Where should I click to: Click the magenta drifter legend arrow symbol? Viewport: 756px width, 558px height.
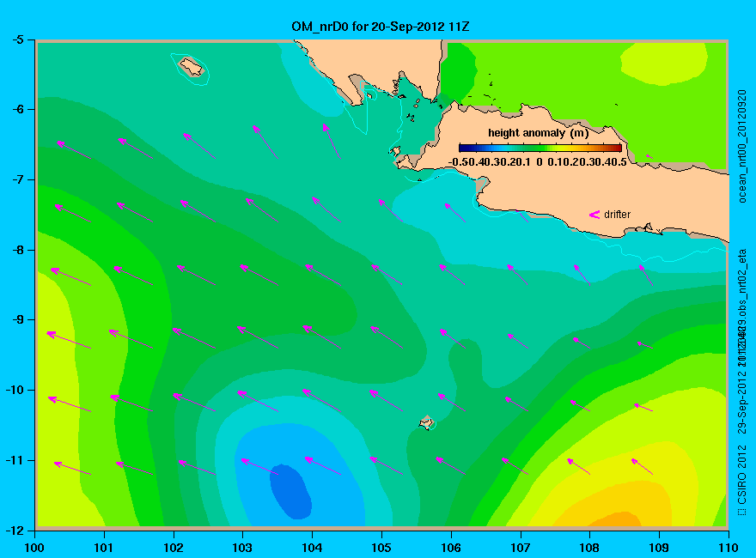tap(594, 215)
